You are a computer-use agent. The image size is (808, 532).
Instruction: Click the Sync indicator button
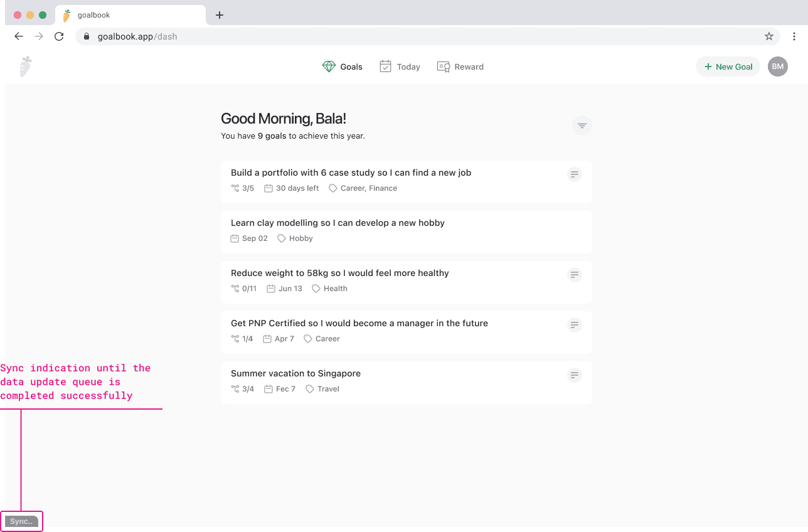click(x=21, y=521)
